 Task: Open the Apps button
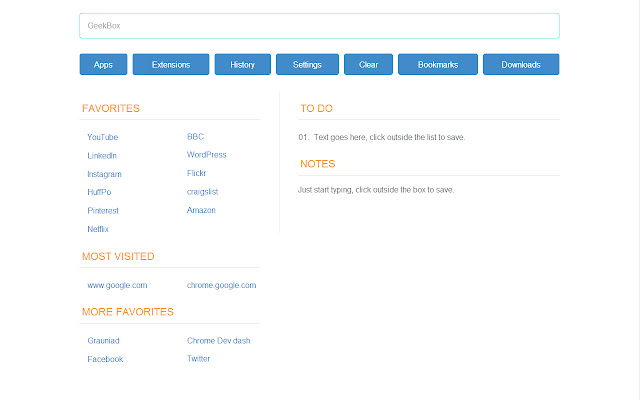click(103, 64)
